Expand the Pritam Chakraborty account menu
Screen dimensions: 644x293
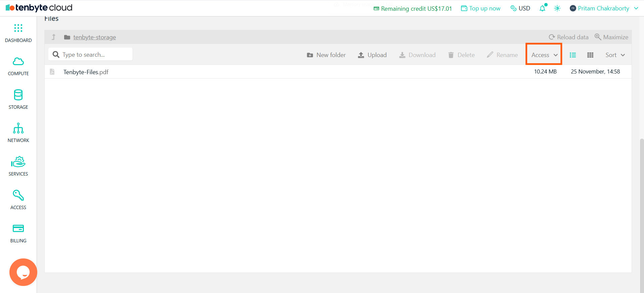[604, 8]
